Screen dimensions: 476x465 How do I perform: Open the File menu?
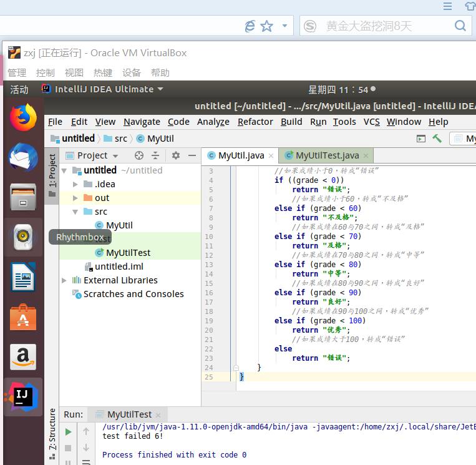pos(55,122)
